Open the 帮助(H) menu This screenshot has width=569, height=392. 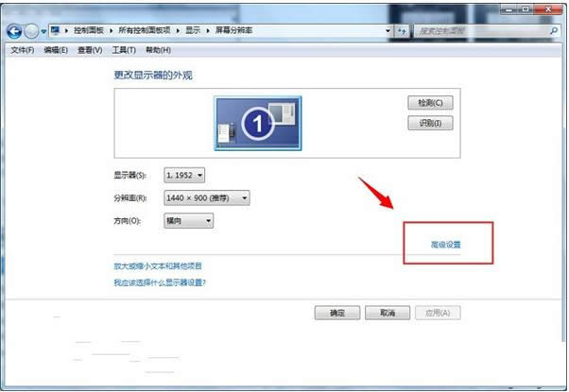pyautogui.click(x=158, y=50)
